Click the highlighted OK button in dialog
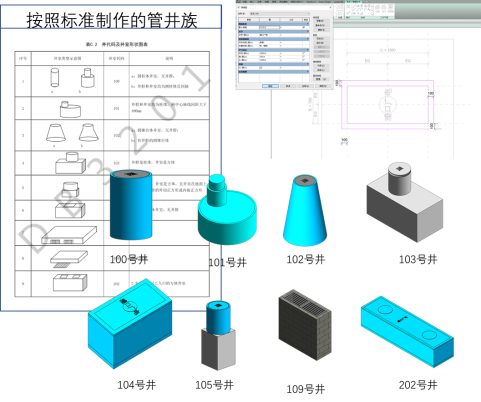This screenshot has width=481, height=402. click(x=270, y=86)
